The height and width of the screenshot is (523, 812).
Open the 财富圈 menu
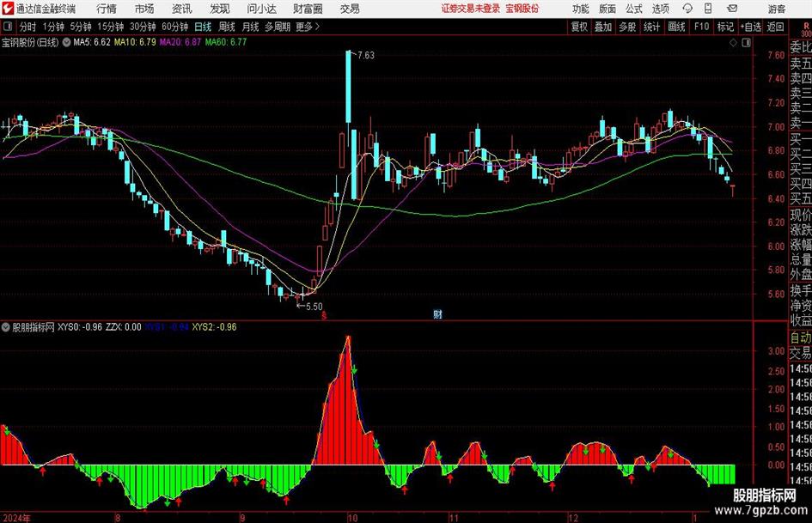click(308, 9)
